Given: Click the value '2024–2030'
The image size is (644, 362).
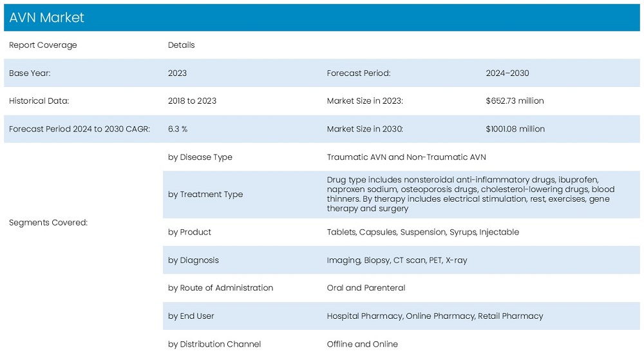Looking at the screenshot, I should (507, 73).
